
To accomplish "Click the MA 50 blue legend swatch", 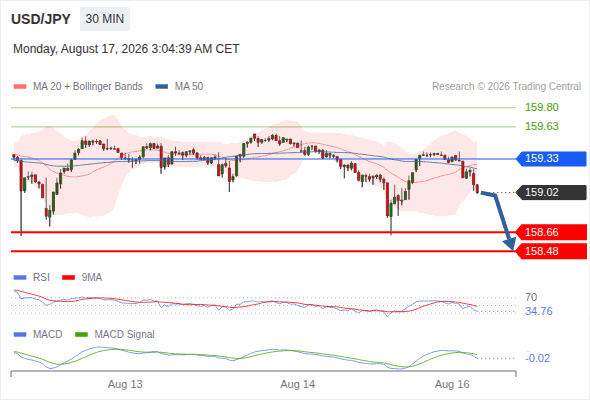I will [x=162, y=87].
